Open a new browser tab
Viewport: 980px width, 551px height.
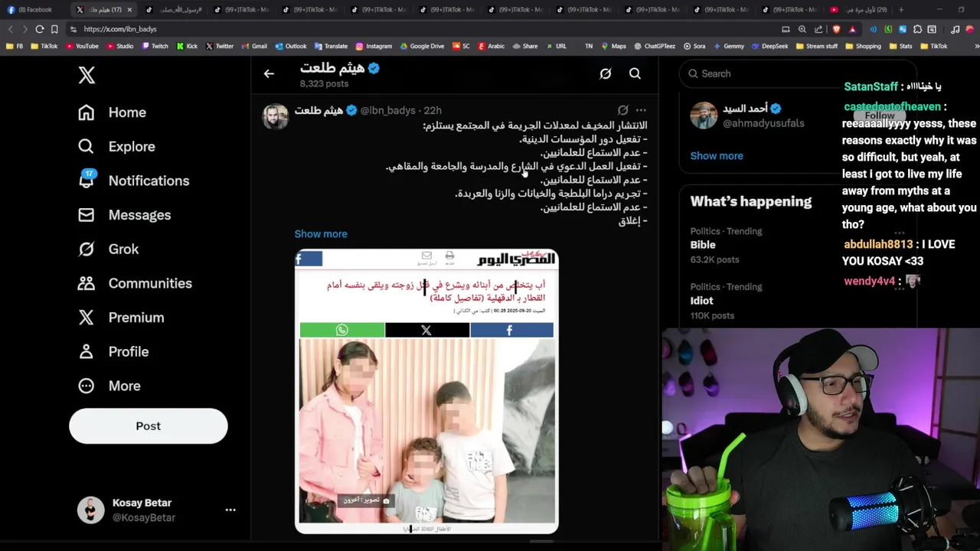tap(901, 9)
